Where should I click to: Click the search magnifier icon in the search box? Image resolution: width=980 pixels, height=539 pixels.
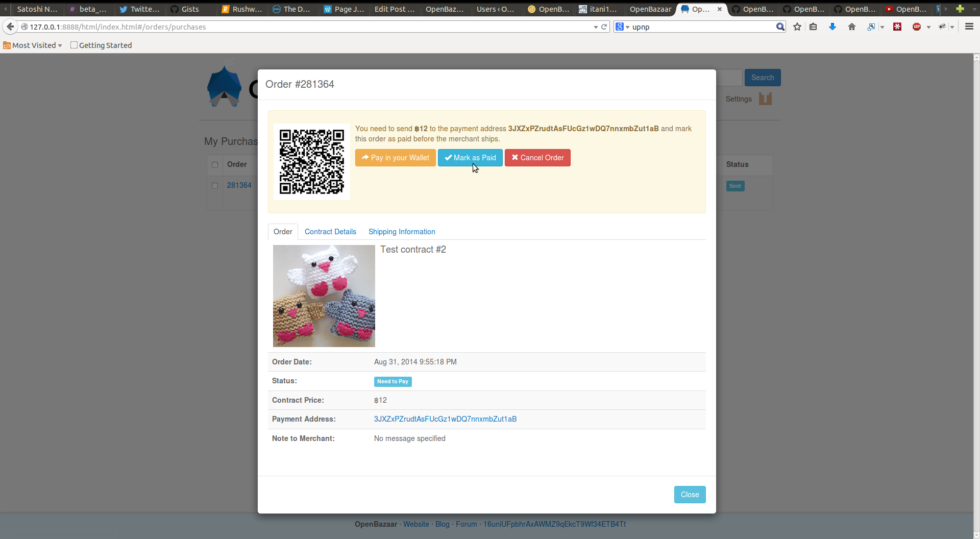click(780, 27)
